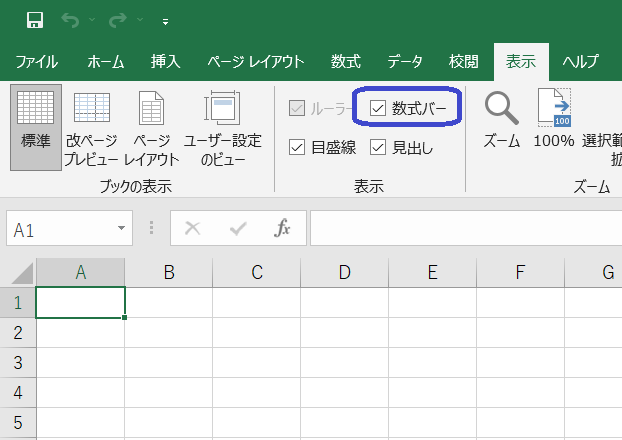Select the 標準 view button

pos(36,127)
